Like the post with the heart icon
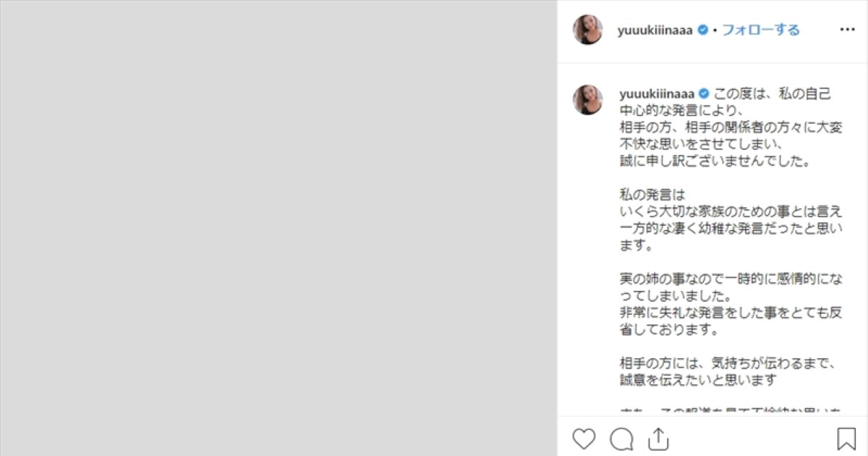The height and width of the screenshot is (456, 868). pos(584,439)
